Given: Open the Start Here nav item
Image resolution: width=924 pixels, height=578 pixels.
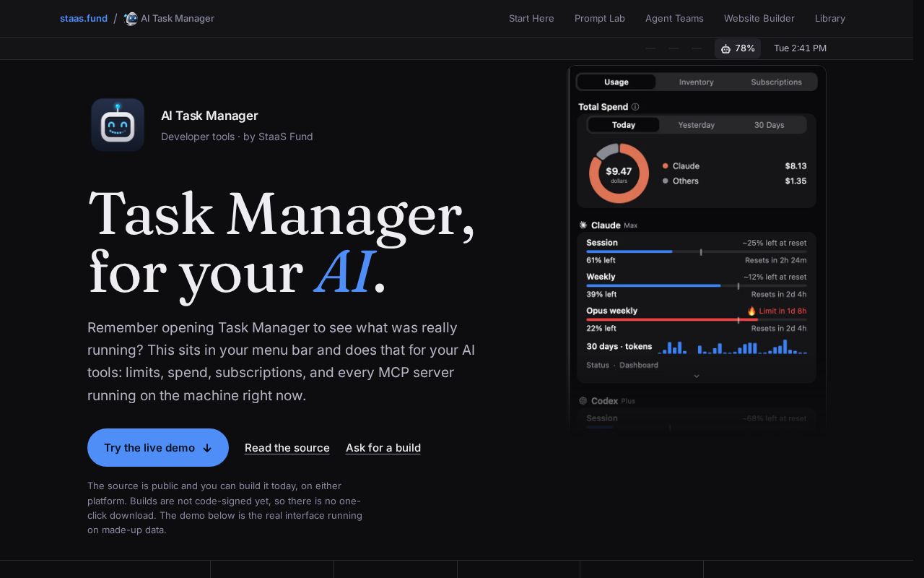Looking at the screenshot, I should [531, 19].
